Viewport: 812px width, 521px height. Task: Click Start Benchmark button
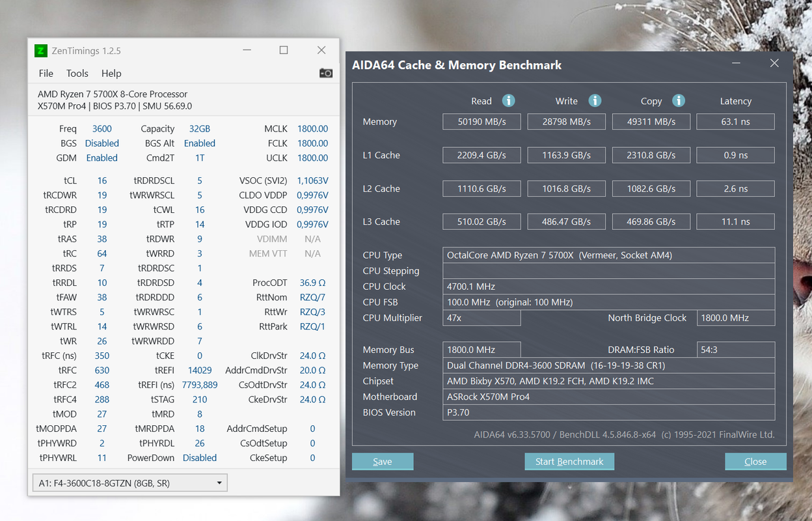[569, 462]
